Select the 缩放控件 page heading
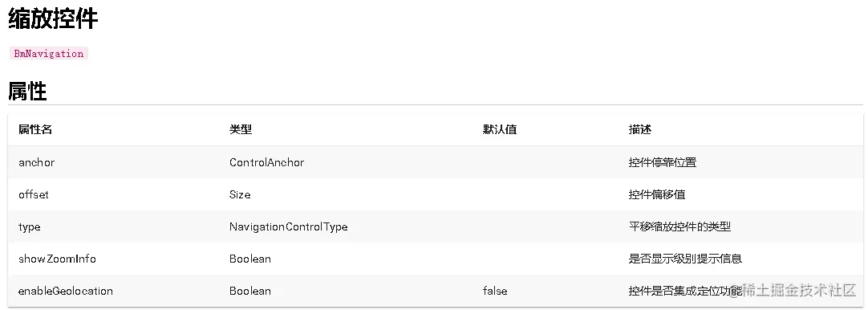The width and height of the screenshot is (868, 310). (x=53, y=18)
